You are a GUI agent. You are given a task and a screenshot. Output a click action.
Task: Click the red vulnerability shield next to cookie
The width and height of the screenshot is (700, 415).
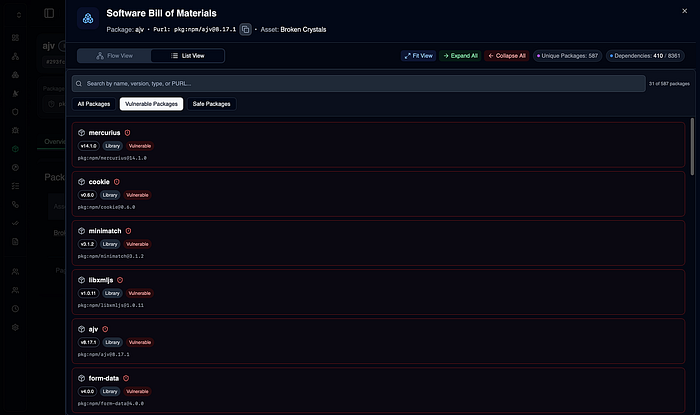pos(117,182)
